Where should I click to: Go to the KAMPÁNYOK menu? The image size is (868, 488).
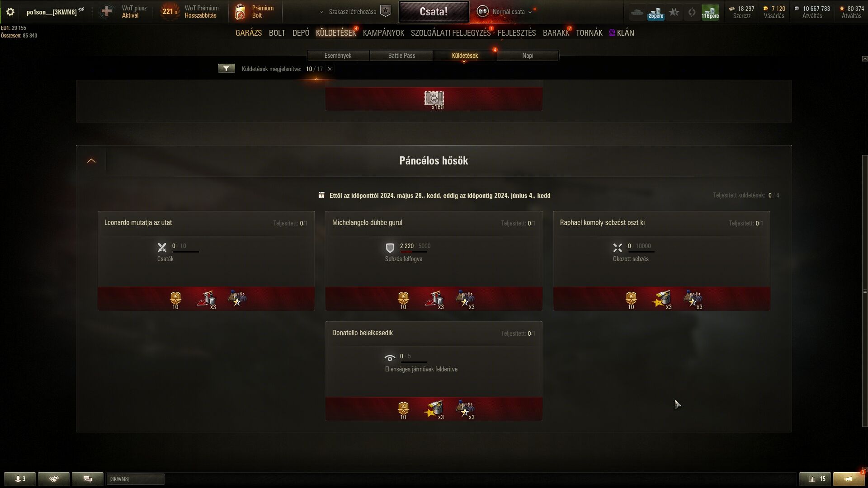point(383,33)
